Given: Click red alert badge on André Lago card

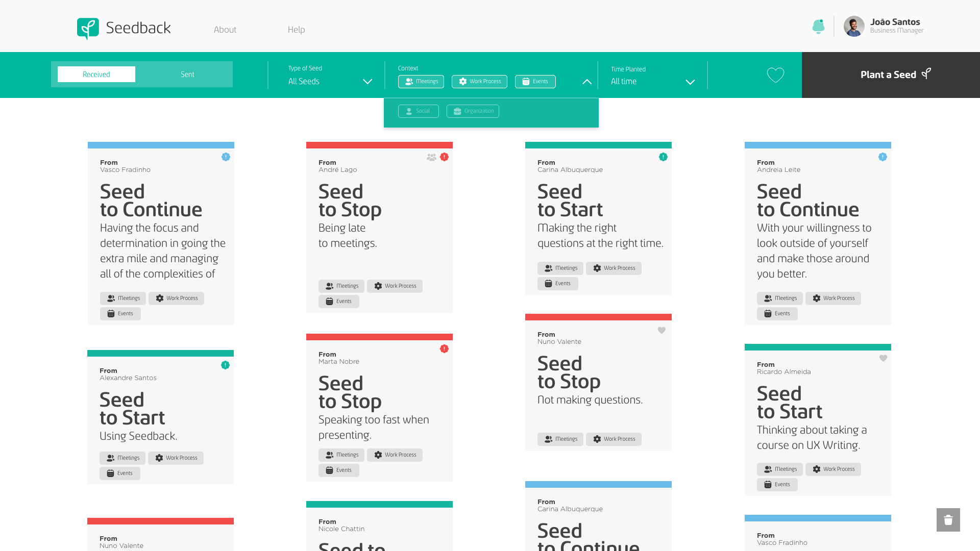Looking at the screenshot, I should point(444,157).
